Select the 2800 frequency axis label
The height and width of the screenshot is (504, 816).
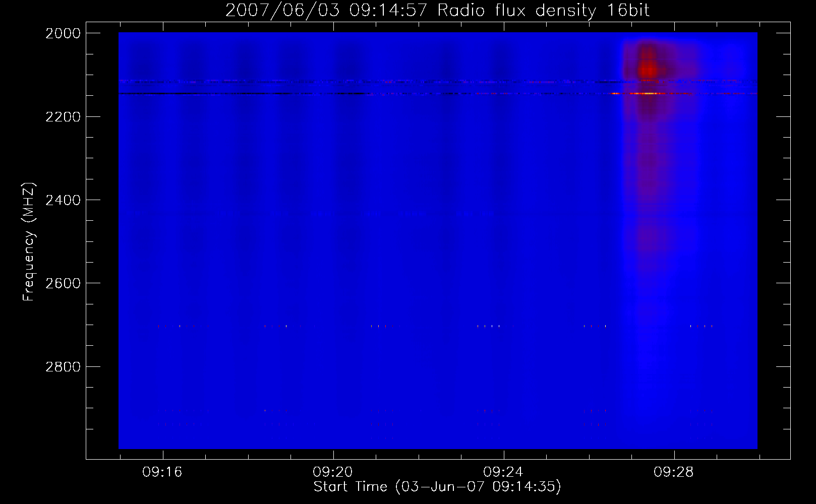63,367
